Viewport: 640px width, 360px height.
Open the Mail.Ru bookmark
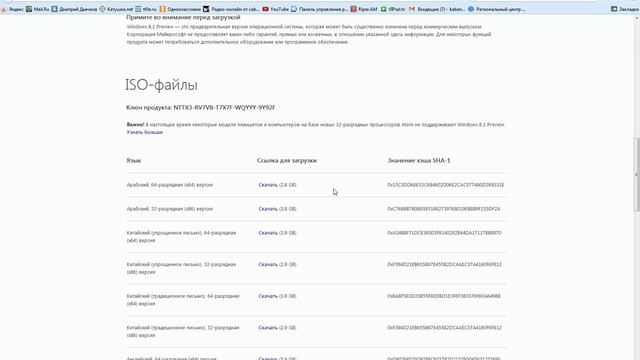click(38, 9)
